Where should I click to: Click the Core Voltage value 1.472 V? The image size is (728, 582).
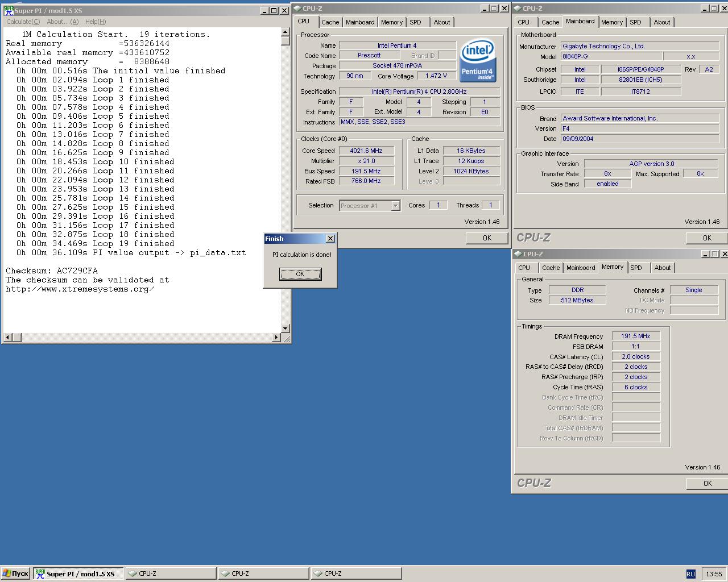436,76
